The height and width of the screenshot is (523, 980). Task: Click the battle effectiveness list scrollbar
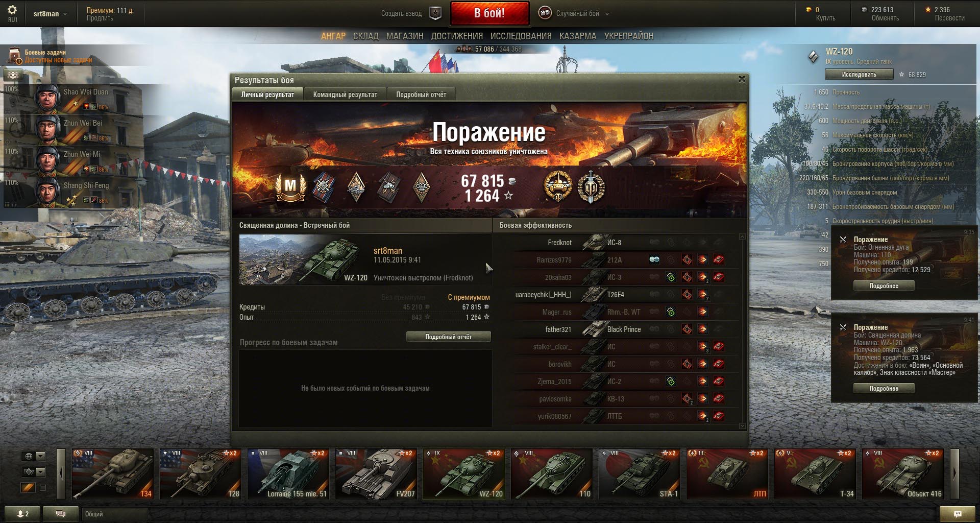(742, 331)
